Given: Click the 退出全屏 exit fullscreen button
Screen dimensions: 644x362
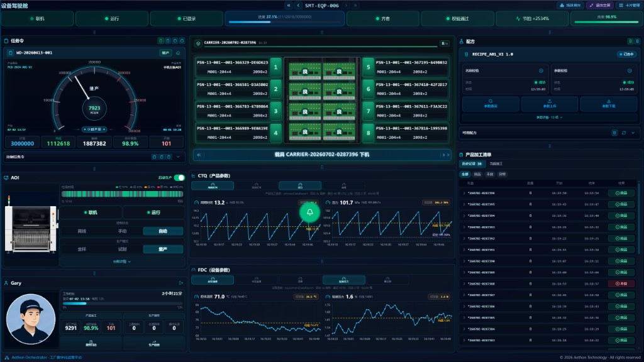Looking at the screenshot, I should 600,5.
